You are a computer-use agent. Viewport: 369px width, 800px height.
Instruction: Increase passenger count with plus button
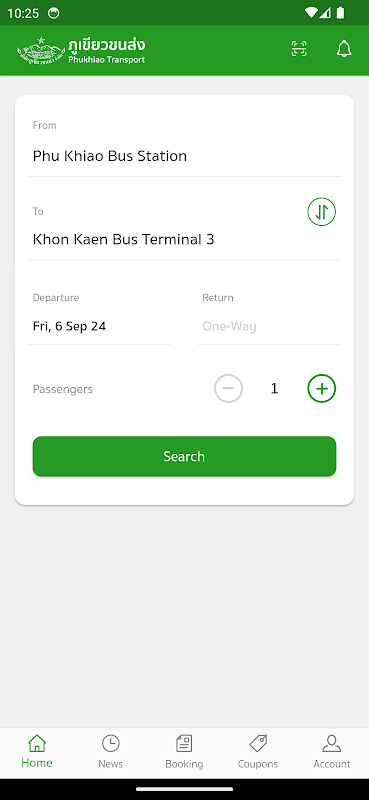322,389
